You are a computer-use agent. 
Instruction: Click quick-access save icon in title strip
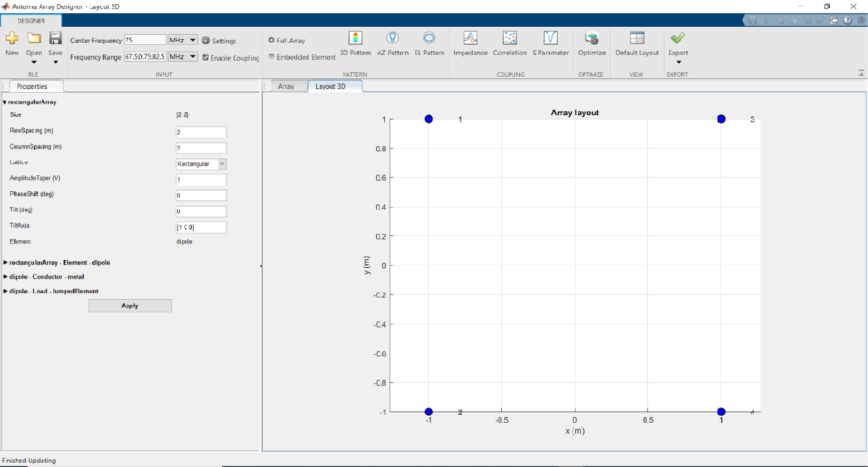point(752,20)
